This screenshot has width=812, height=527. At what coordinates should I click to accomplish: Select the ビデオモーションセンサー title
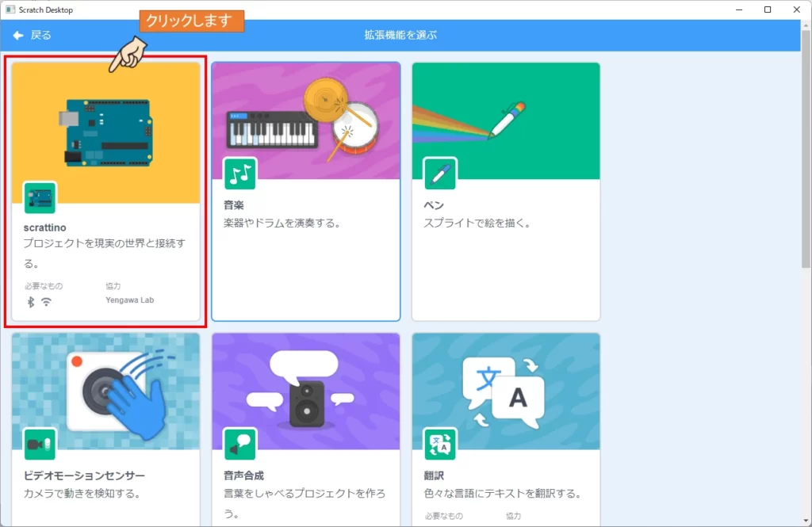pos(84,475)
